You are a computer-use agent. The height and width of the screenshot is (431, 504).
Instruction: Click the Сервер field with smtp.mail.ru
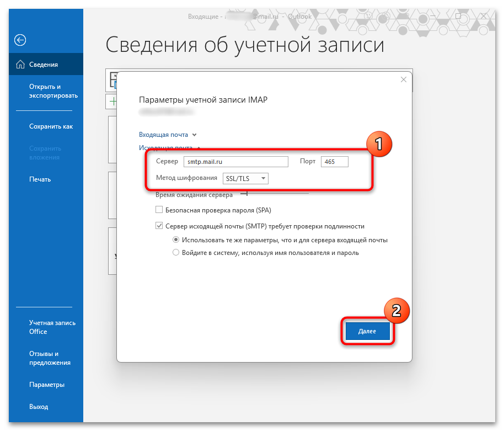click(235, 162)
